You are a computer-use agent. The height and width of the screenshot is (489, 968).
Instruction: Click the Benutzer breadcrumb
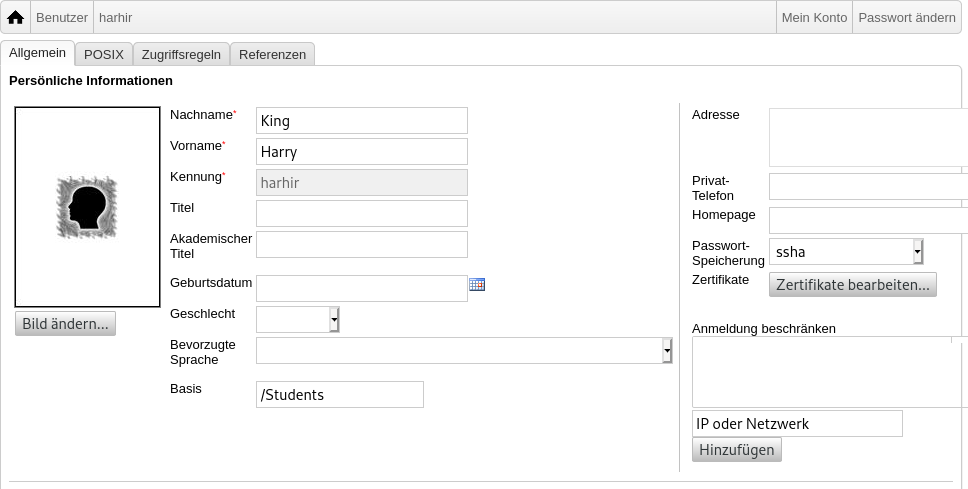[62, 18]
